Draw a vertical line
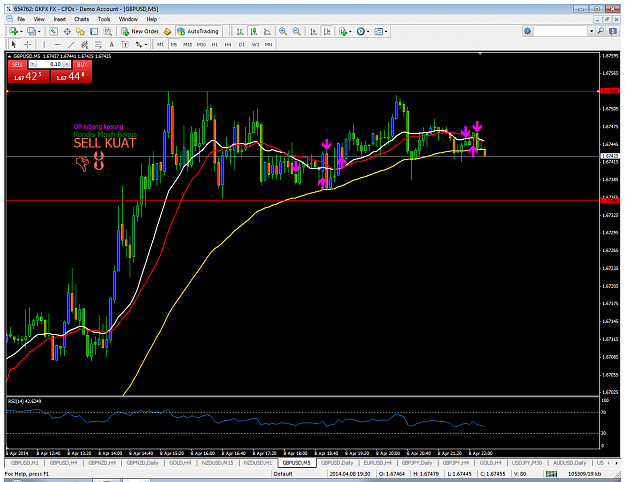The image size is (625, 482). [44, 44]
